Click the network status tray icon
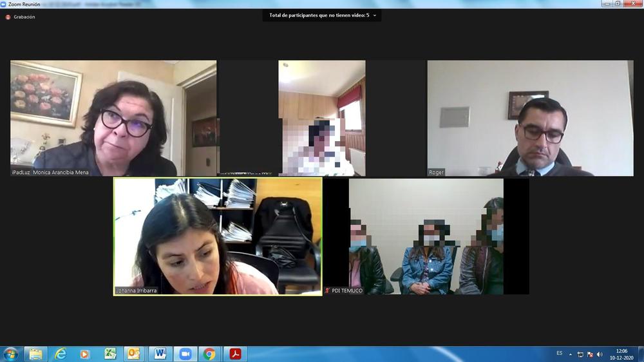 580,354
